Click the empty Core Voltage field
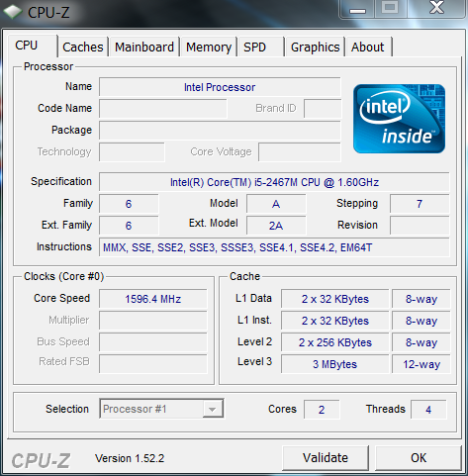The height and width of the screenshot is (476, 468). point(300,152)
